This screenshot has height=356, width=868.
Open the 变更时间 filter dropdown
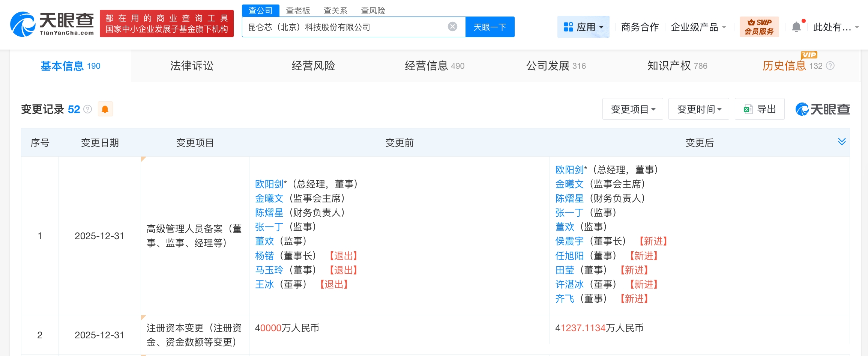click(x=698, y=109)
